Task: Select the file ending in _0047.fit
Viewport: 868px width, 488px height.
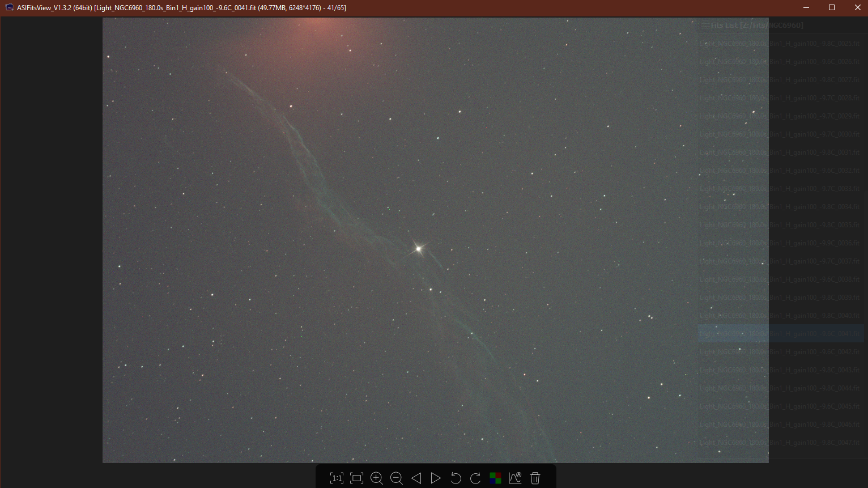Action: (781, 443)
